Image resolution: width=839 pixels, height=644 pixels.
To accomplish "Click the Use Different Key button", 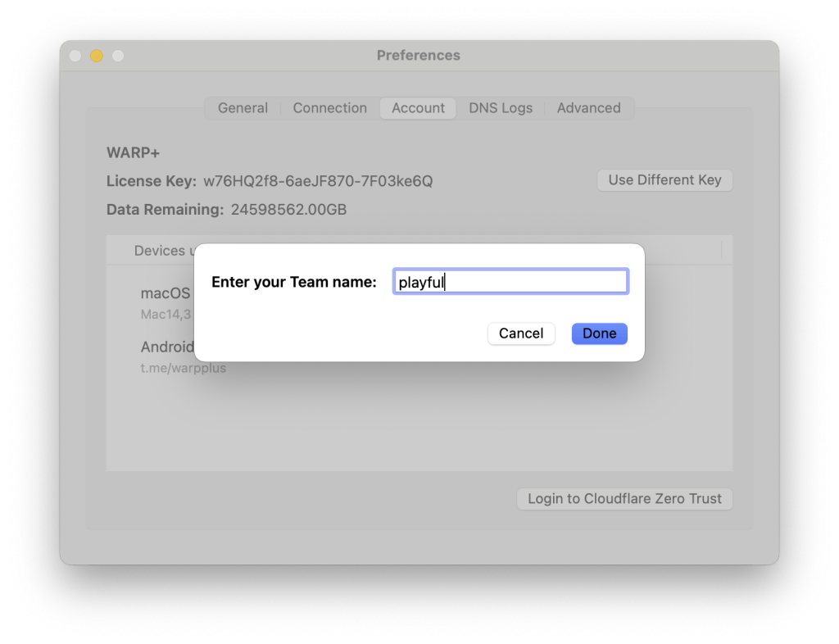I will pyautogui.click(x=664, y=180).
